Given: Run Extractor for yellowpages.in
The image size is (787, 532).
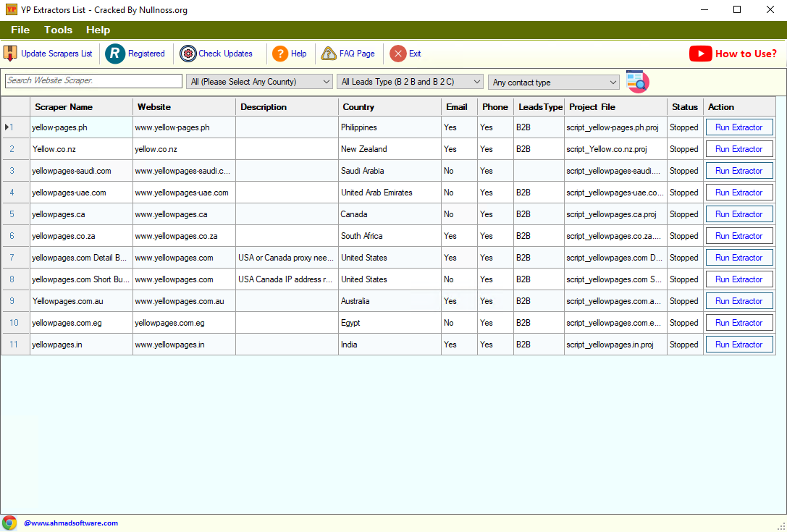Looking at the screenshot, I should coord(739,345).
